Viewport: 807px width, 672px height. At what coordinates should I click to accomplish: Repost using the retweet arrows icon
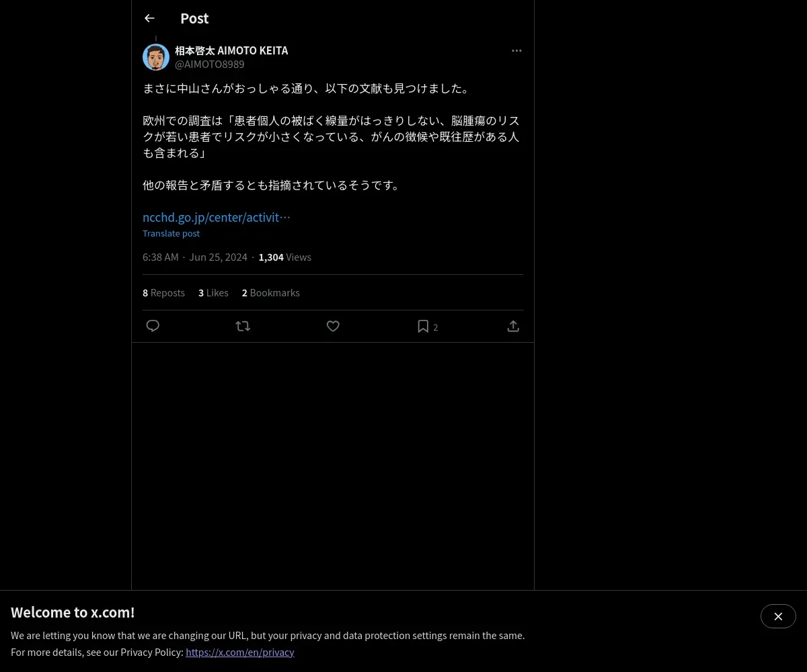point(243,326)
